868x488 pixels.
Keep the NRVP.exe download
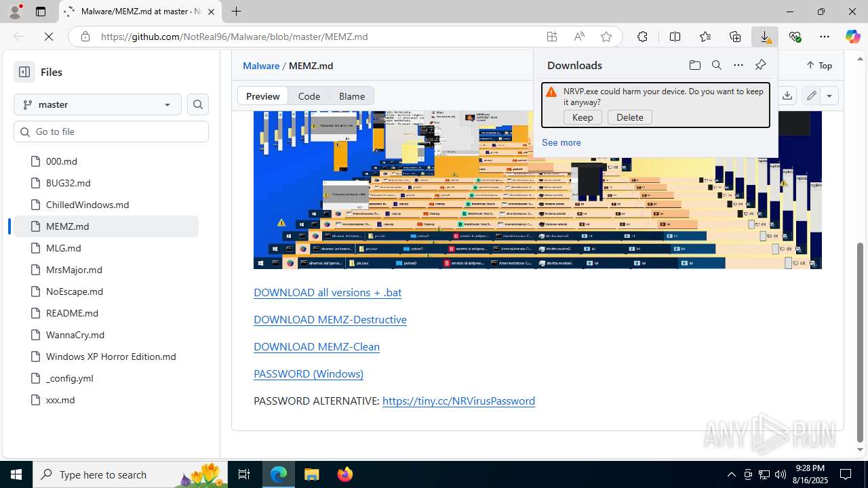[583, 117]
